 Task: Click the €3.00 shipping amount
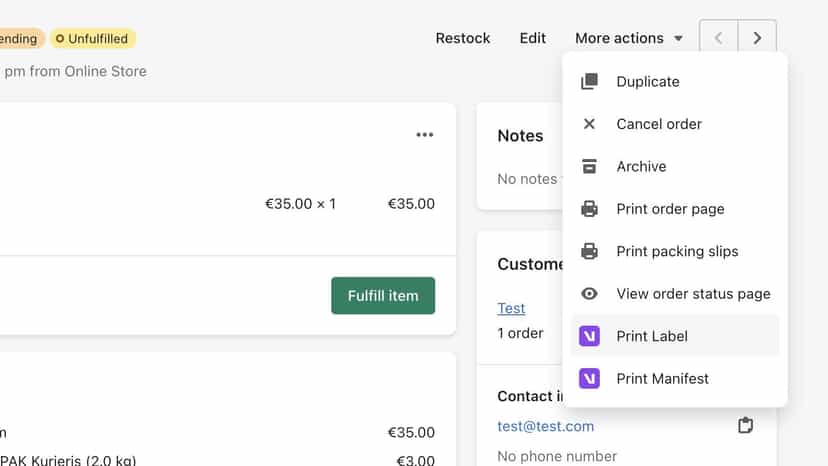[x=416, y=460]
